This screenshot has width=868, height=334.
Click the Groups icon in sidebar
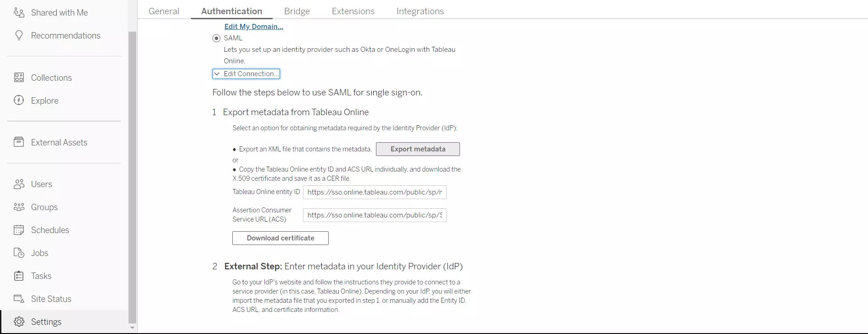pyautogui.click(x=19, y=207)
